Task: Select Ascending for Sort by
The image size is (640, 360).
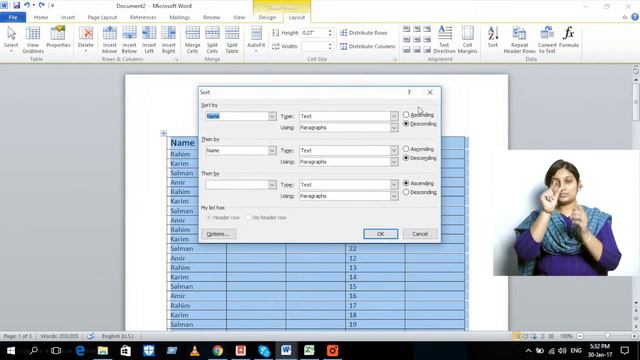Action: [x=418, y=115]
